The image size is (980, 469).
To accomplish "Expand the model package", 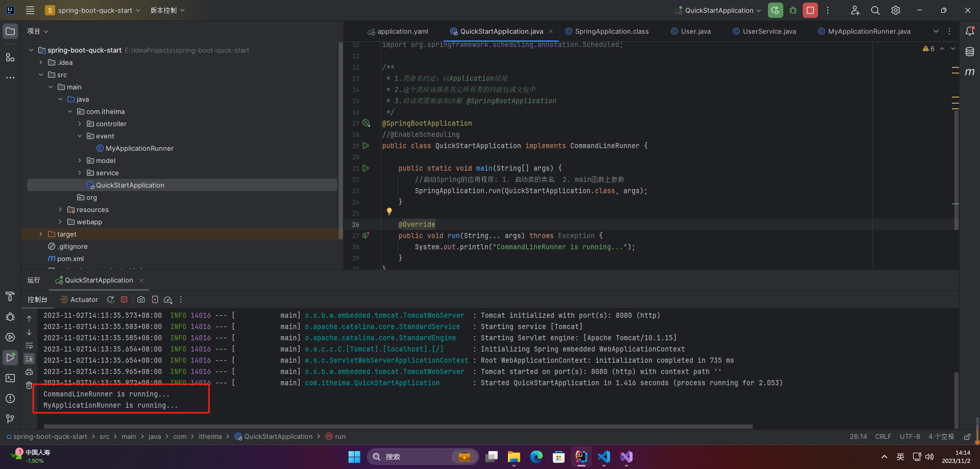I will (x=80, y=160).
